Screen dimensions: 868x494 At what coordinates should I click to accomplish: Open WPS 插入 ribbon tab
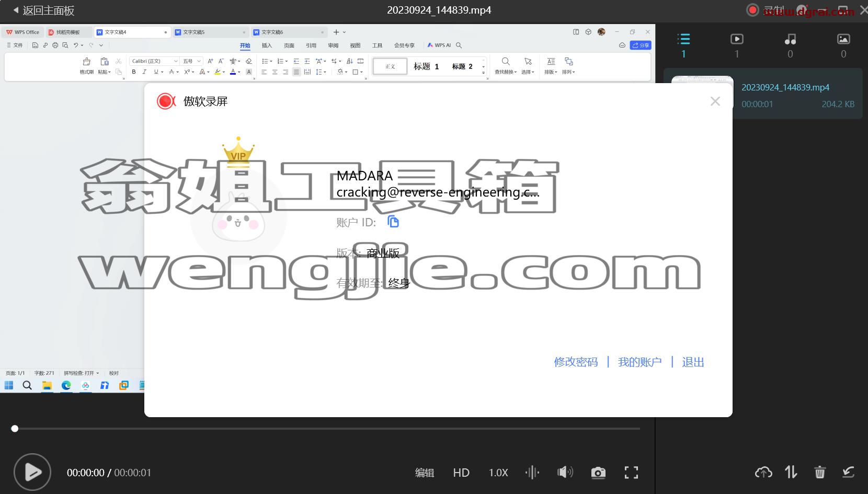(x=267, y=45)
